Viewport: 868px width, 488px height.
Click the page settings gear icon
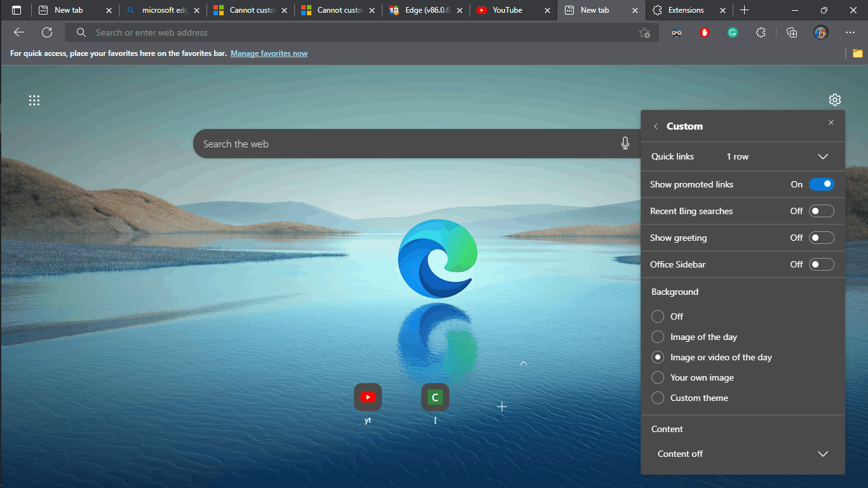835,100
